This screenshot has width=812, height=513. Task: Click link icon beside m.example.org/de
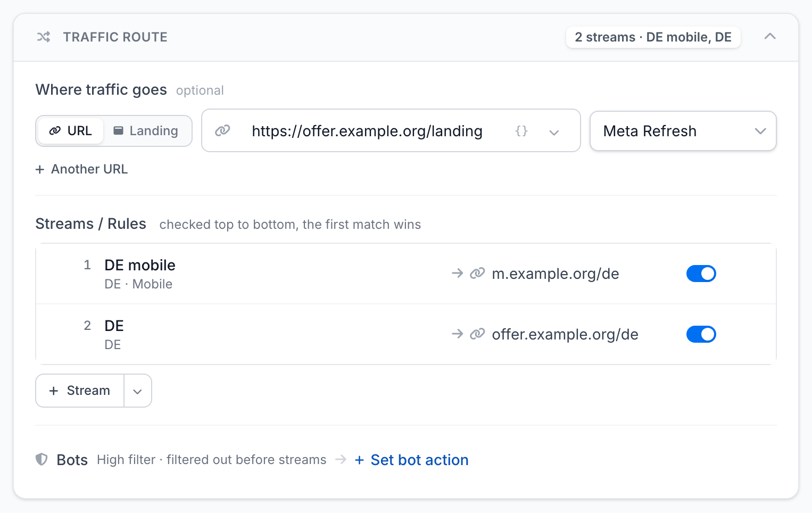point(477,274)
